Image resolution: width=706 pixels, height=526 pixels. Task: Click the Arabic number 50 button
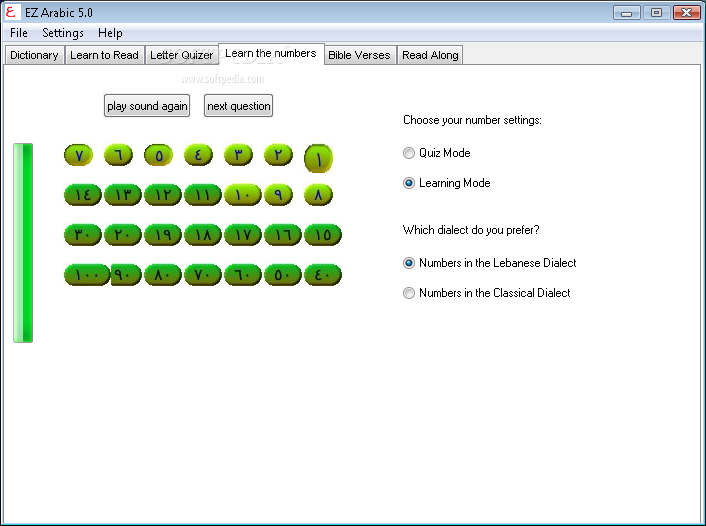(283, 275)
